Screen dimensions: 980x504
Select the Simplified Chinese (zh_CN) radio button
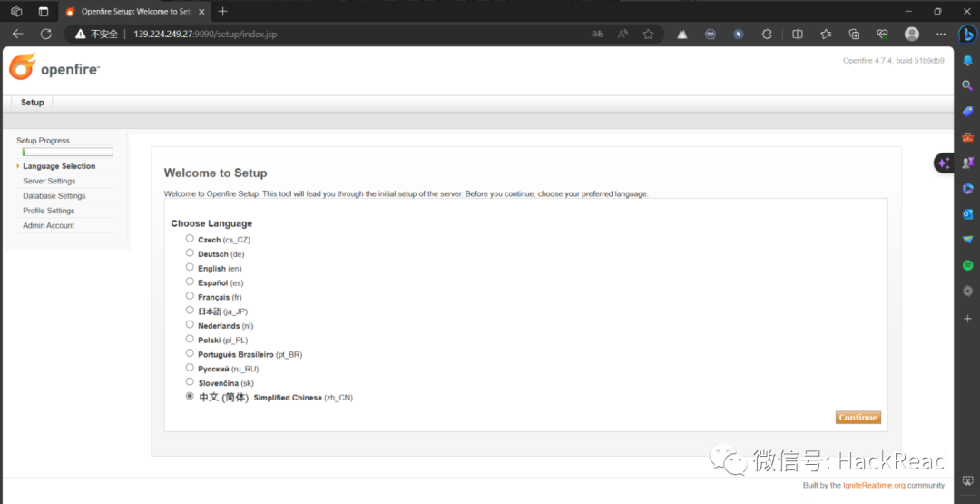click(190, 396)
